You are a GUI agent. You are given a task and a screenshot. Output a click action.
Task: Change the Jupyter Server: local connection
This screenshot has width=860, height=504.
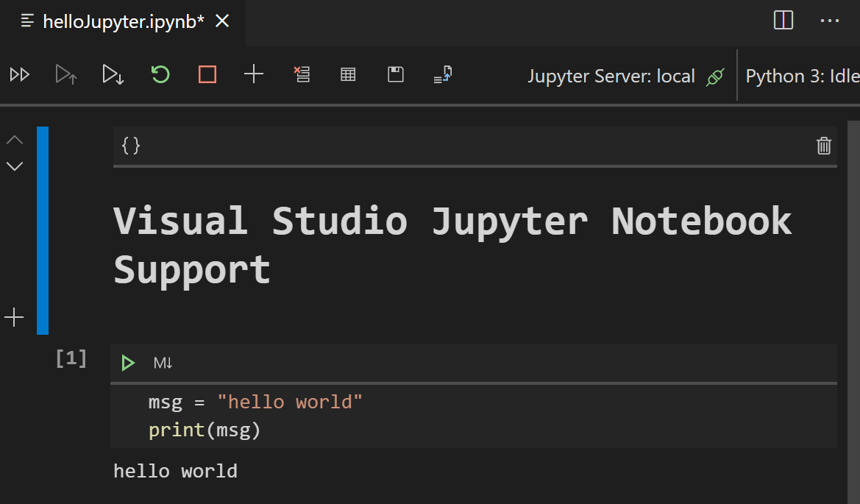point(626,76)
